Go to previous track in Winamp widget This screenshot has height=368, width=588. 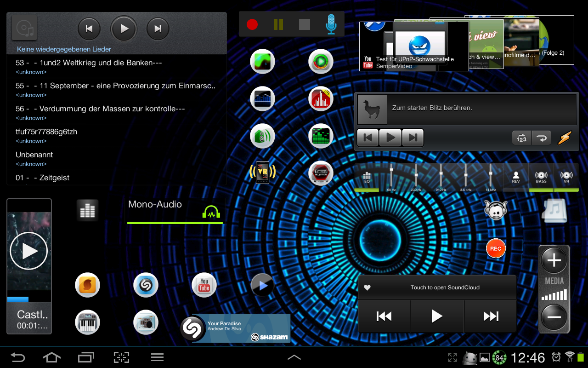368,138
